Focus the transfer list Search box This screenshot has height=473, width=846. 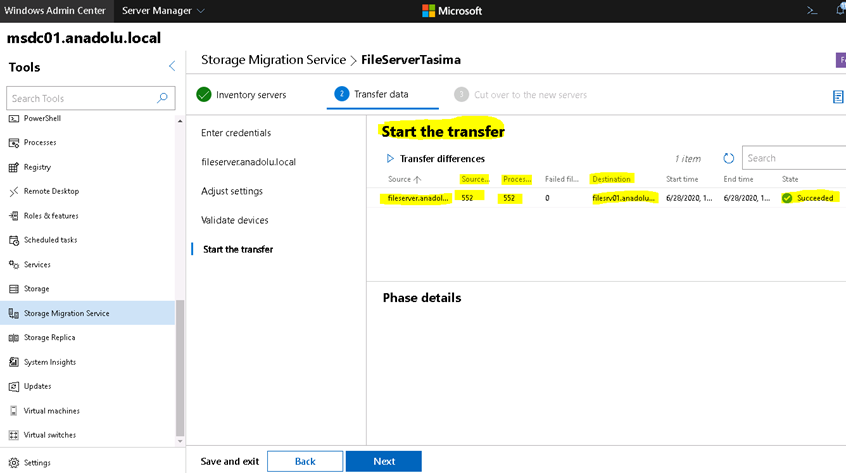pos(794,158)
